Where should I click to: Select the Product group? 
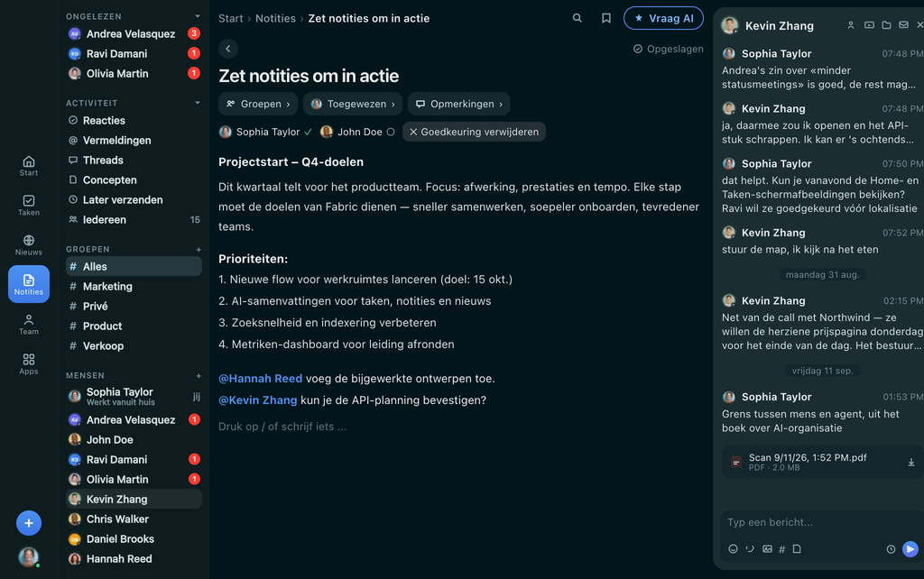[134, 326]
